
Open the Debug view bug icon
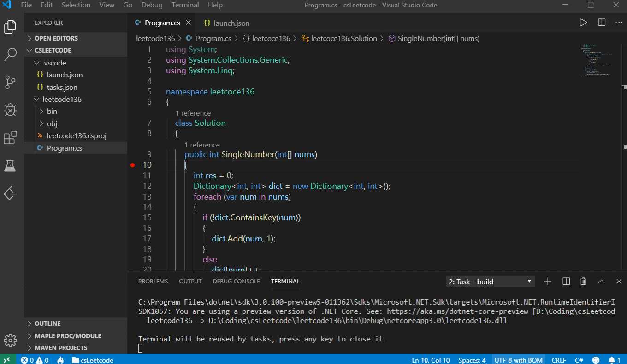click(10, 110)
